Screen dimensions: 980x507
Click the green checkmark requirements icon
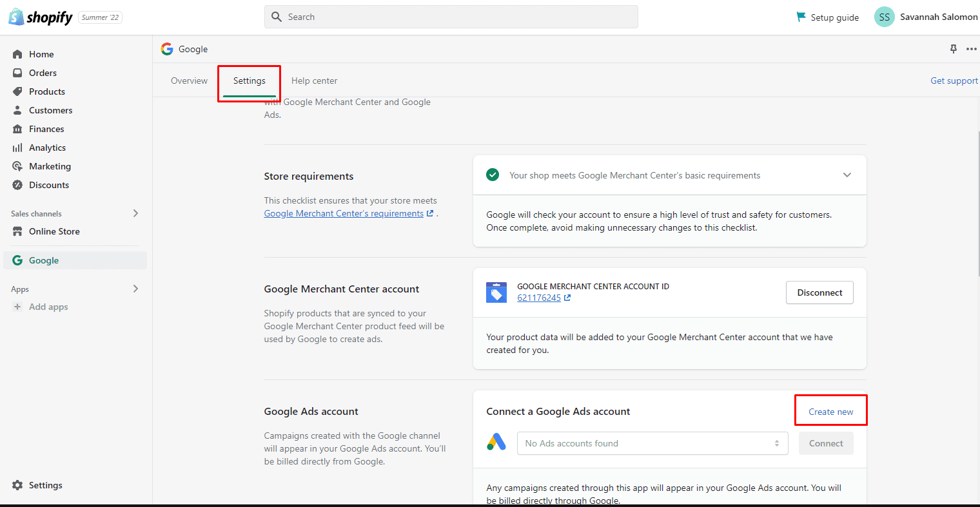(x=493, y=175)
